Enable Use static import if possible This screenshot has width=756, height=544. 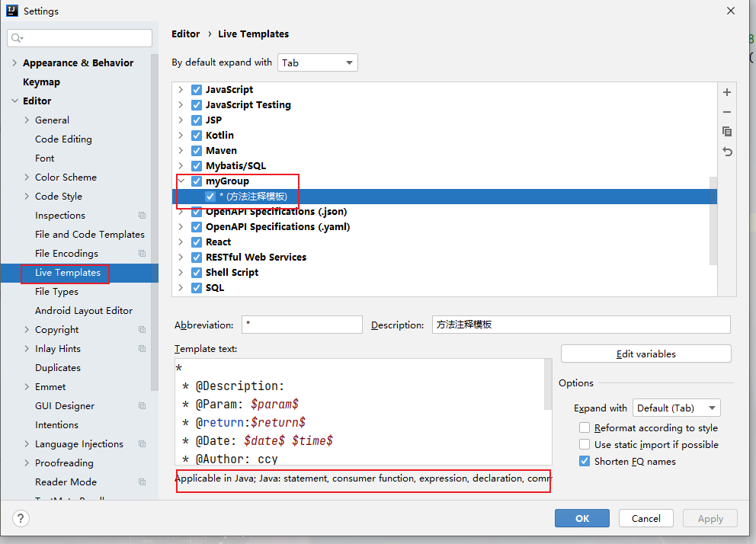[585, 444]
